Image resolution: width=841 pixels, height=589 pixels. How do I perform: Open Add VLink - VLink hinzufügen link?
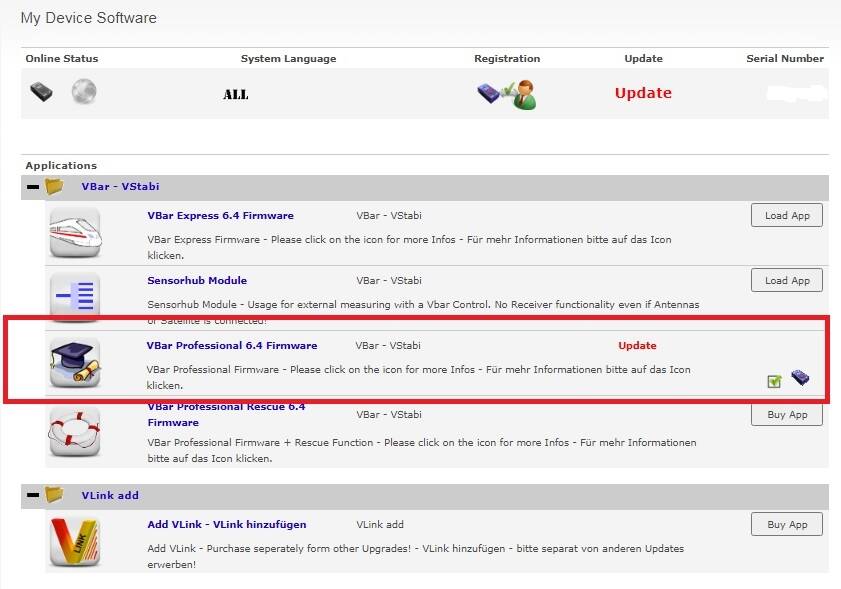click(227, 525)
